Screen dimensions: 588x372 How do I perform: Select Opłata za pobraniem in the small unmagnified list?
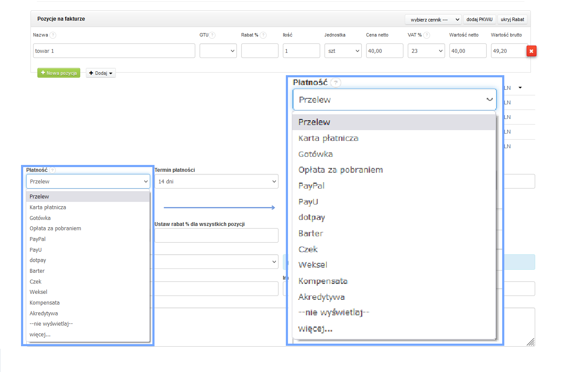(x=88, y=229)
